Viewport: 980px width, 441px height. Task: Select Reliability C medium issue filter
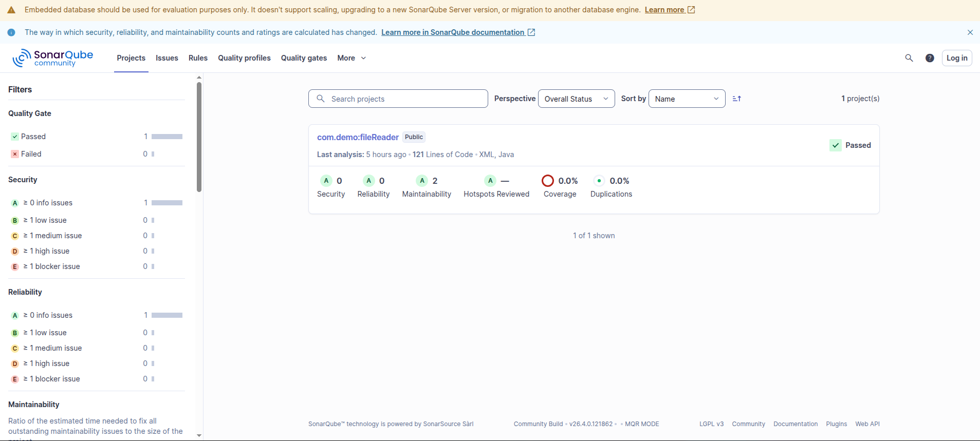click(x=96, y=348)
